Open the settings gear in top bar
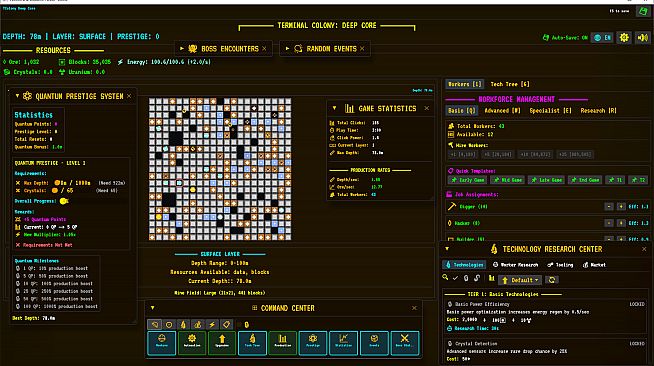Image resolution: width=654 pixels, height=366 pixels. (x=624, y=38)
